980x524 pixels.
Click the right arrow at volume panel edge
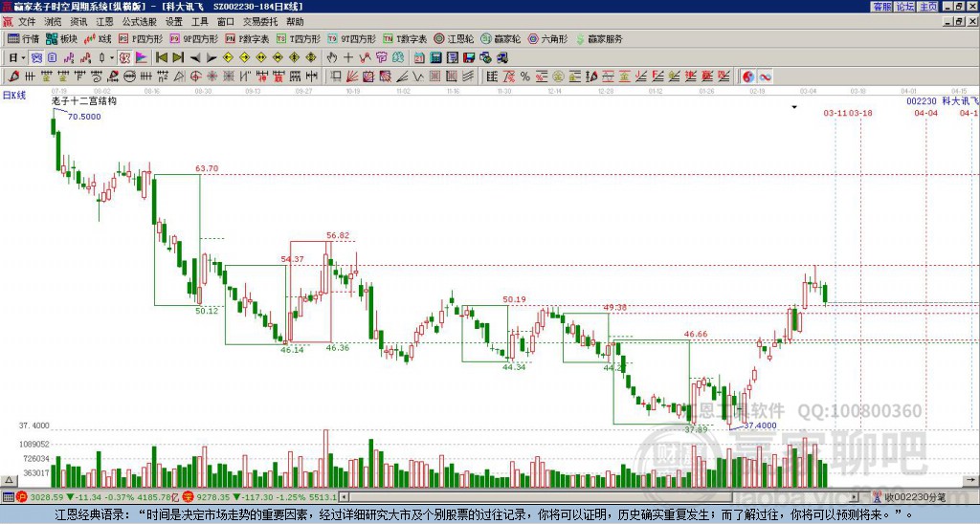(x=972, y=480)
